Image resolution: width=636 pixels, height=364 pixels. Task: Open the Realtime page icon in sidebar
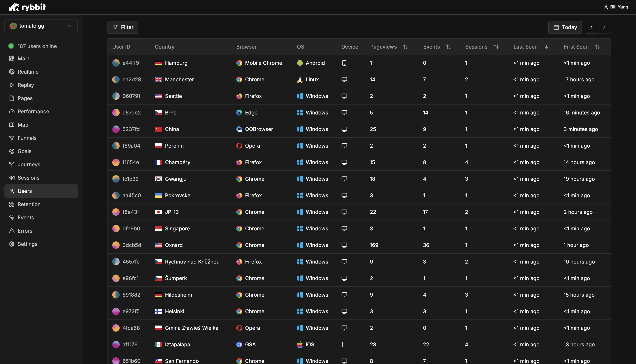12,72
